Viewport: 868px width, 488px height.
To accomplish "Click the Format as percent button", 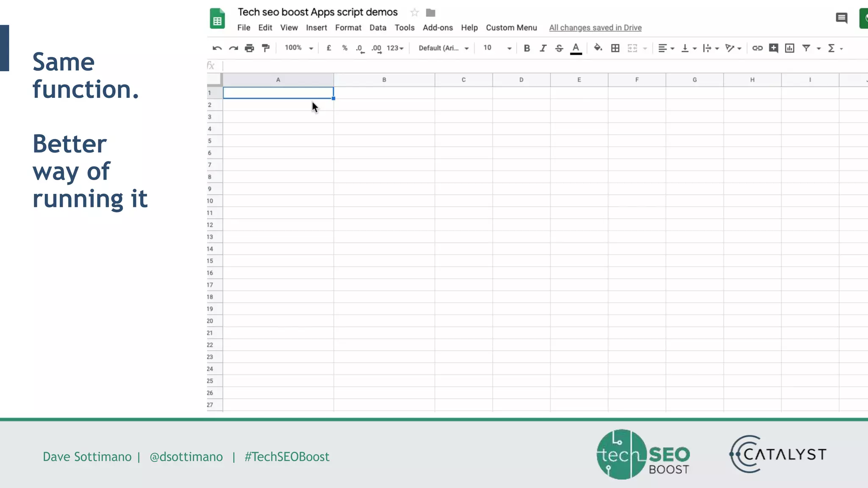I will click(345, 48).
